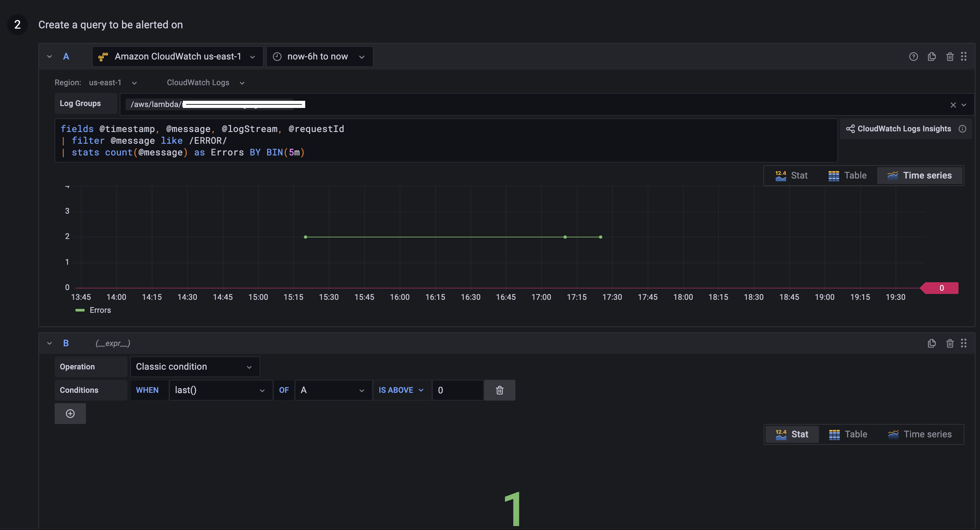Remove the classic condition row
This screenshot has width=980, height=530.
pyautogui.click(x=499, y=390)
